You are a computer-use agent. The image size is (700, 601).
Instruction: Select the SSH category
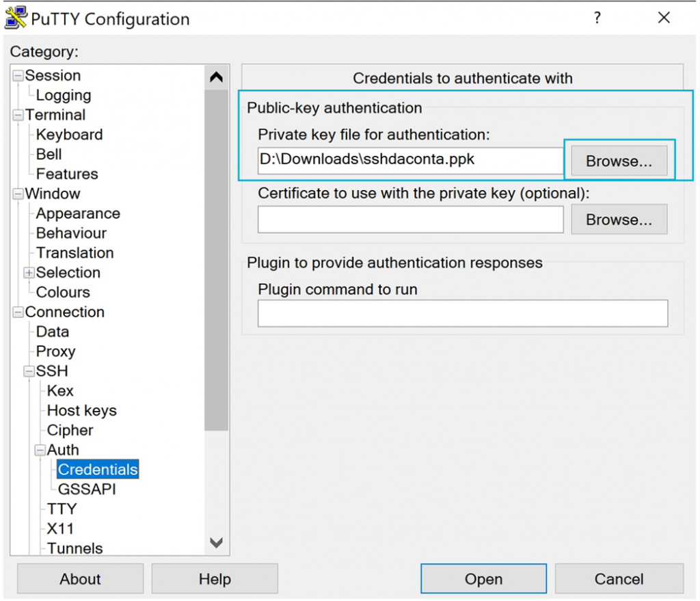tap(52, 371)
